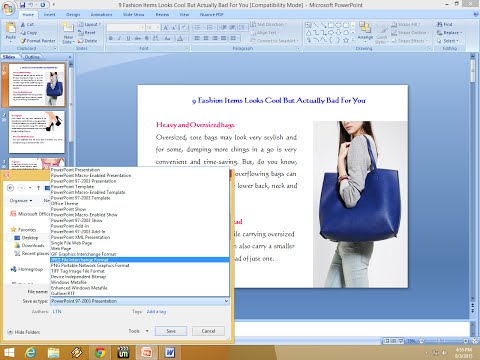Image resolution: width=480 pixels, height=360 pixels.
Task: Align text right
Action: [215, 38]
